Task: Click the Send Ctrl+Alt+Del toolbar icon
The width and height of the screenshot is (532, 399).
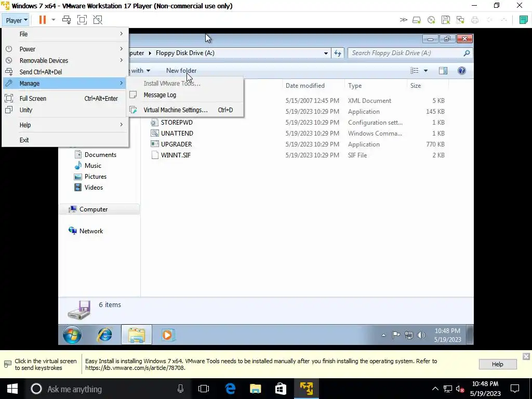Action: 66,20
